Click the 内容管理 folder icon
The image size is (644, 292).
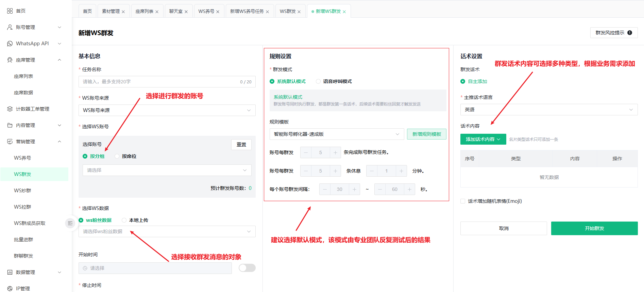[x=10, y=125]
